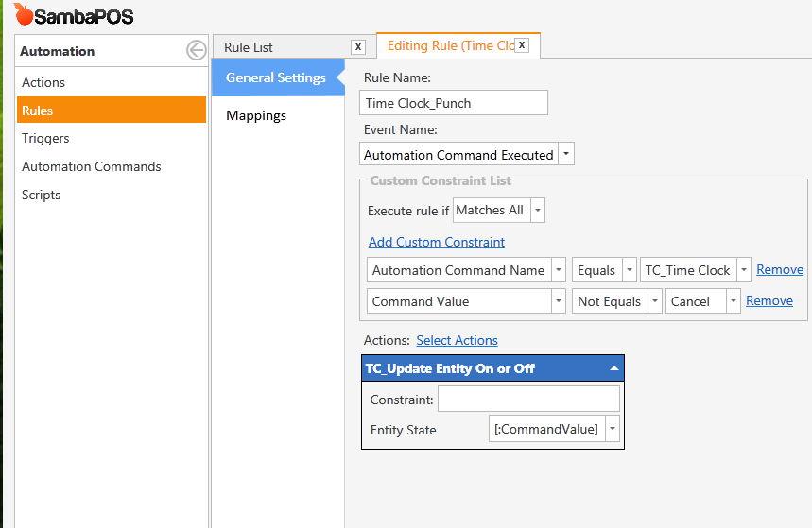
Task: Click the Add Custom Constraint link
Action: coord(436,242)
